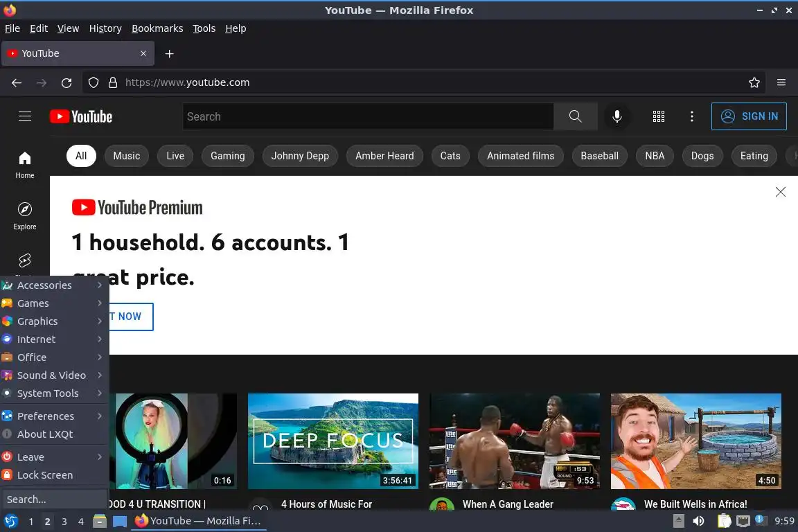Select the Music filter chip

pos(126,156)
